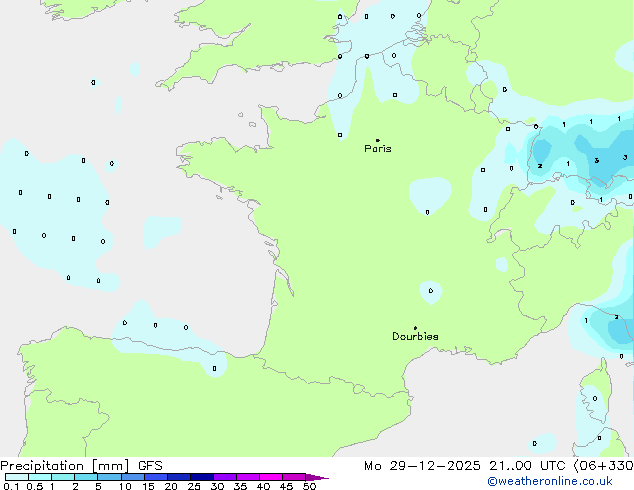The image size is (634, 490).
Task: Click the Paris city label
Action: click(378, 149)
